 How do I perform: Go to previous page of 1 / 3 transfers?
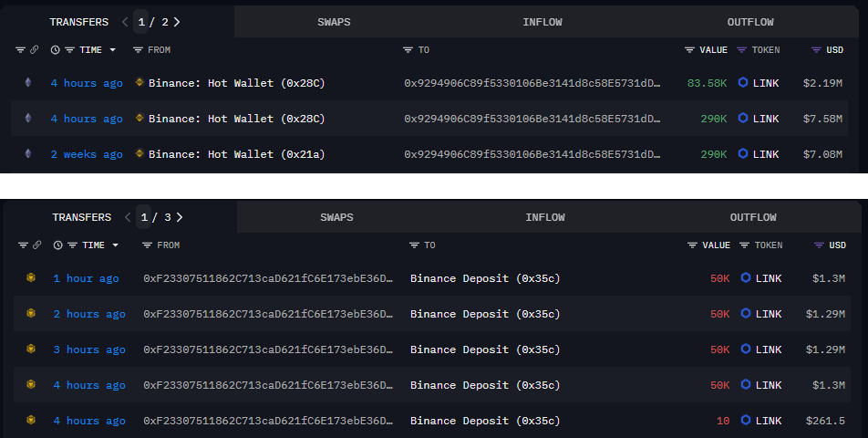point(128,217)
